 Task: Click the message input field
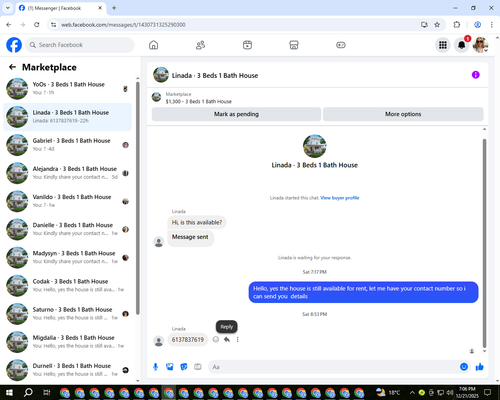tap(333, 367)
